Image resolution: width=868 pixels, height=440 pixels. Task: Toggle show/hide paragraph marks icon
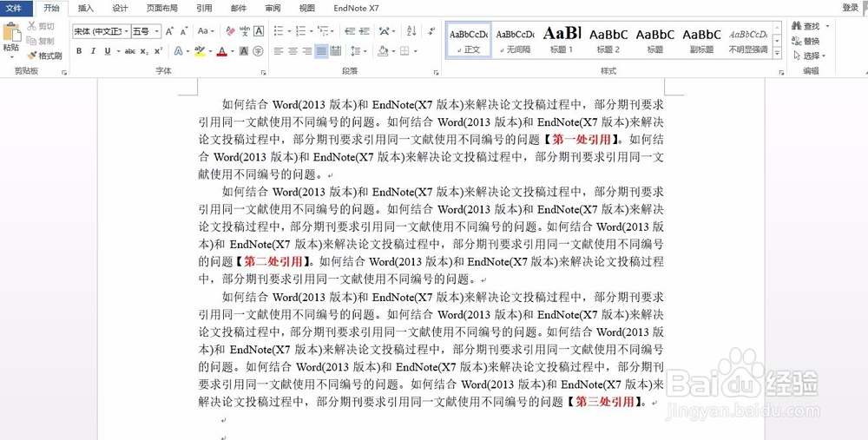coord(431,31)
